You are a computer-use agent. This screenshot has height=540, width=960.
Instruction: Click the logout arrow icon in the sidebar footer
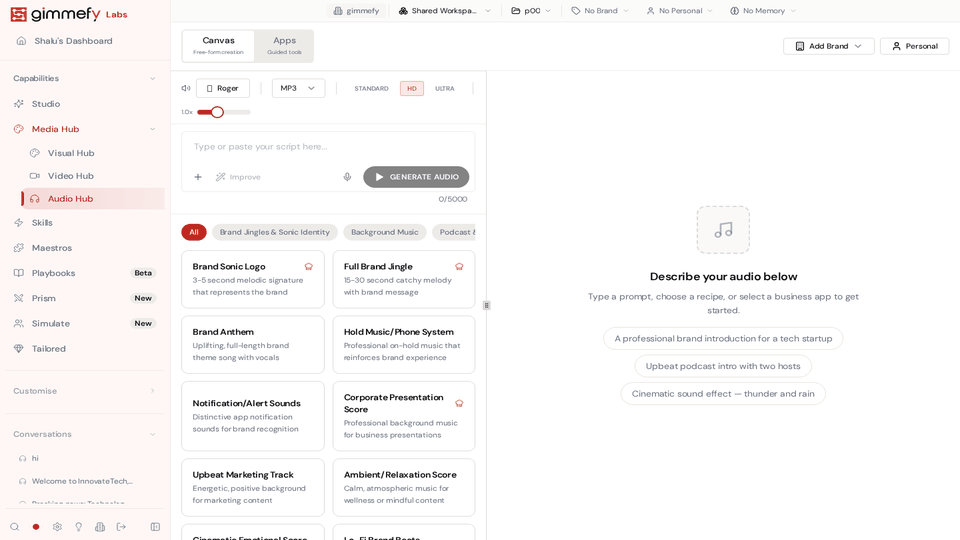(x=121, y=527)
